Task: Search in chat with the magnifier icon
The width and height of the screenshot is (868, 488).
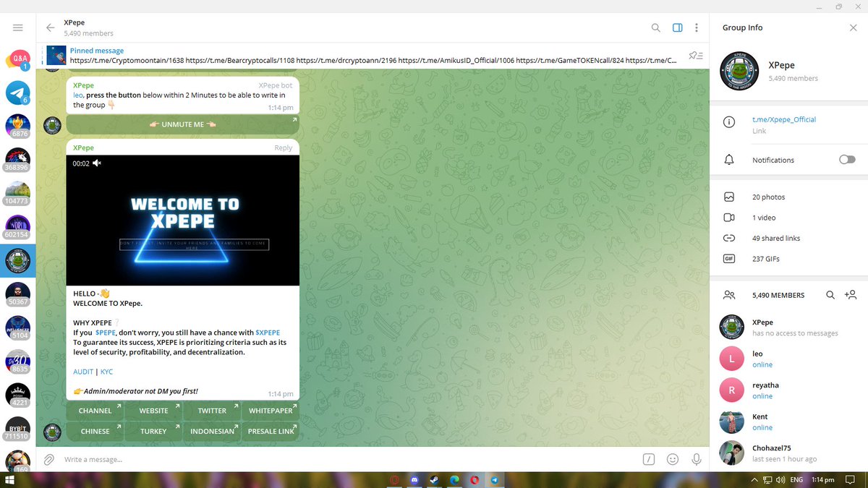Action: [656, 27]
